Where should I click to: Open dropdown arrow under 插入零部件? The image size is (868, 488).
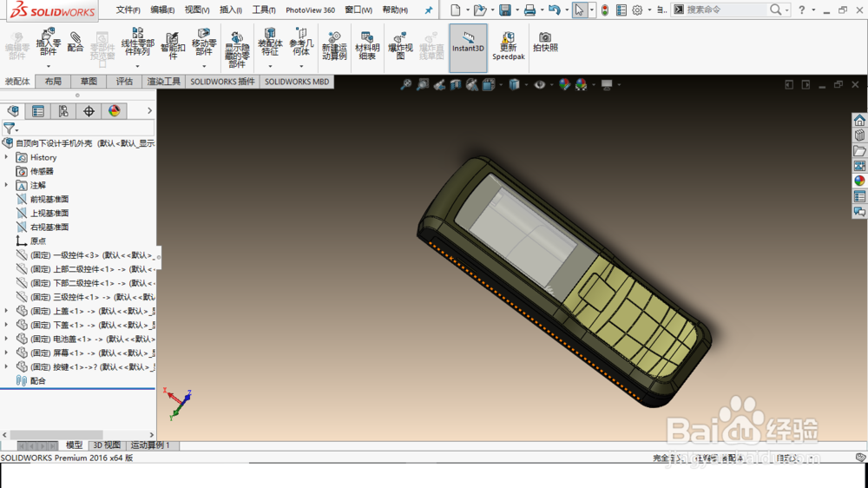(x=48, y=67)
